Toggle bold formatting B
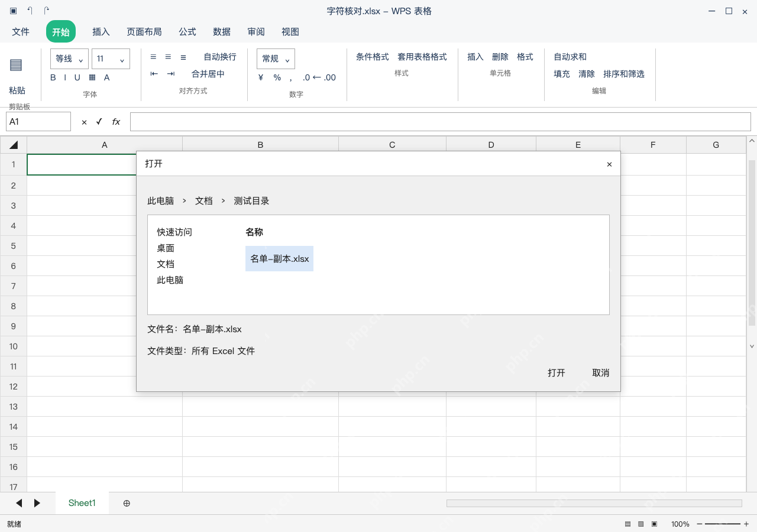 (x=53, y=77)
